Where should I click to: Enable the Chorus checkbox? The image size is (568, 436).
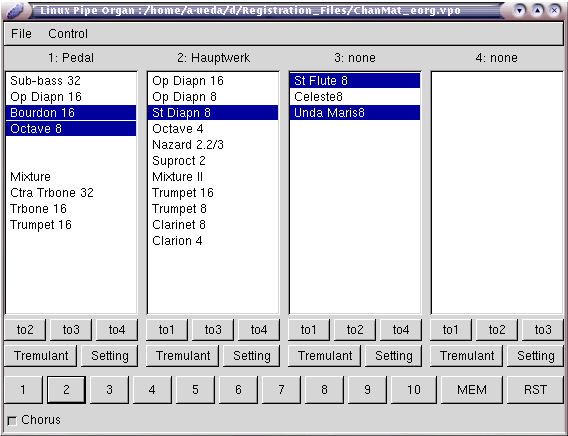click(12, 421)
